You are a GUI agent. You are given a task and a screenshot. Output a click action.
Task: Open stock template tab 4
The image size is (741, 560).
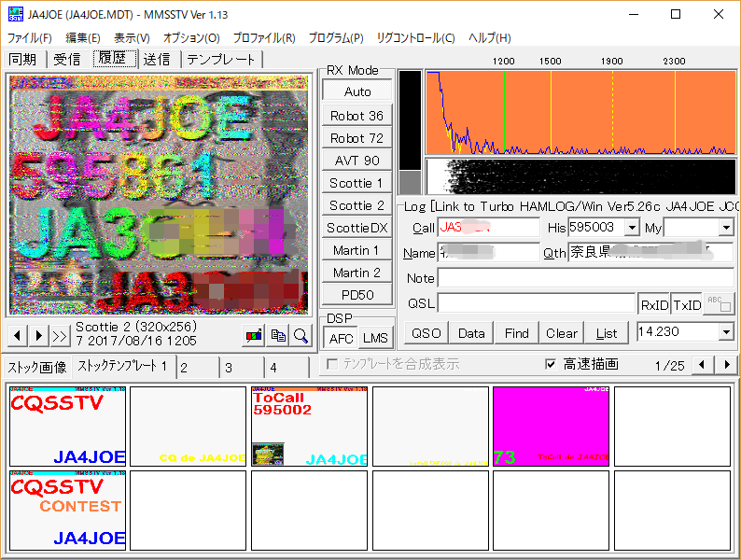click(x=287, y=367)
